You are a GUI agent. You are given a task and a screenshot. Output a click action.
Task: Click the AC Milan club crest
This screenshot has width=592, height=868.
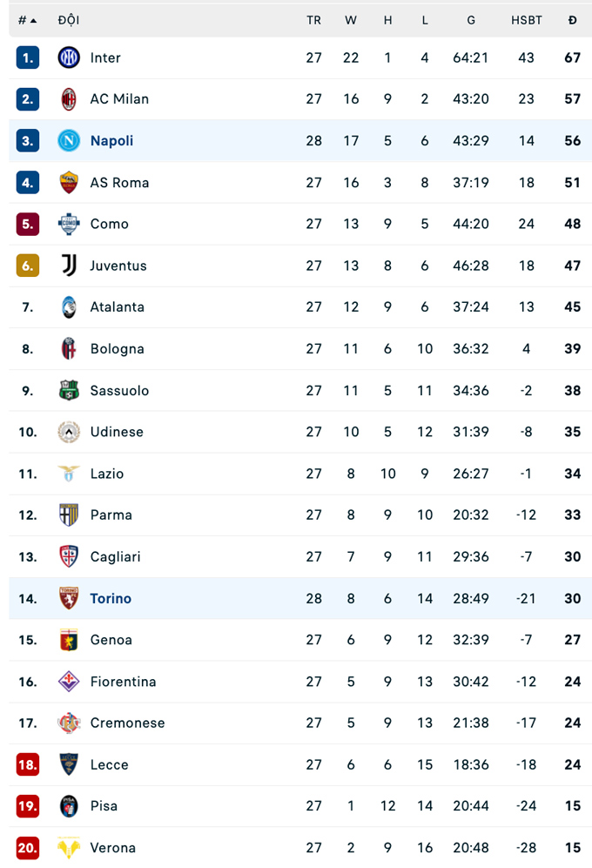pyautogui.click(x=69, y=99)
